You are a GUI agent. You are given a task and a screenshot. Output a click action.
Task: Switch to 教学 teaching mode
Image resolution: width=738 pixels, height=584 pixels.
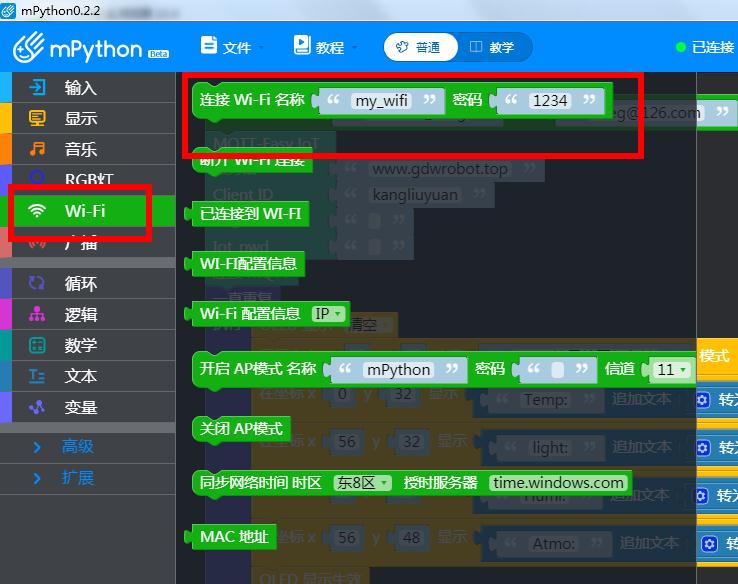coord(493,47)
